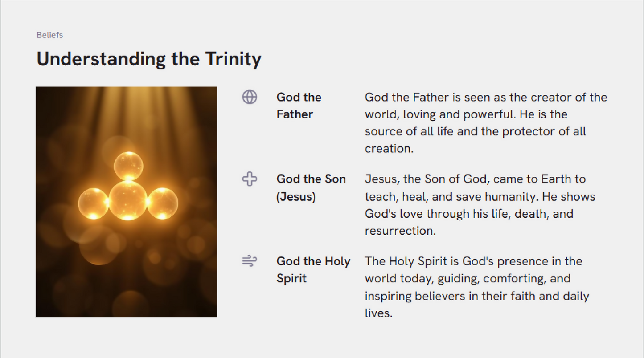Image resolution: width=644 pixels, height=358 pixels.
Task: Click the cross icon beside God the Son
Action: (250, 179)
